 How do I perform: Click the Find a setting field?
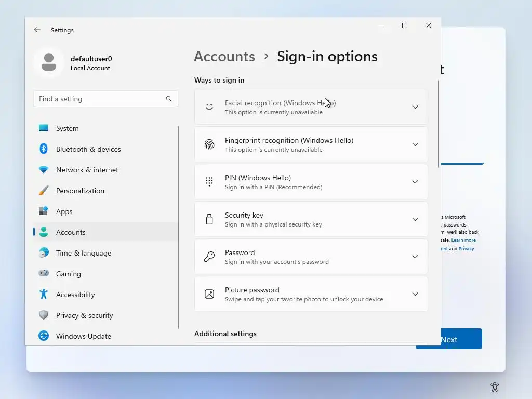(x=105, y=99)
